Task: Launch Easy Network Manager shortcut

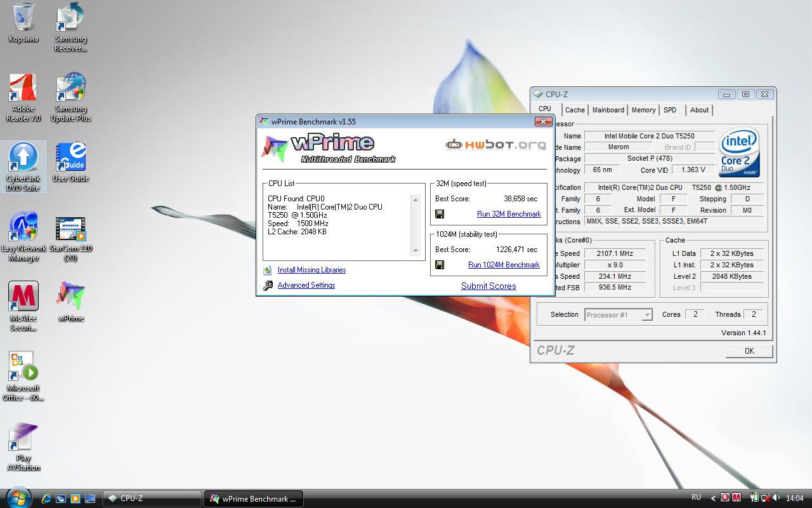Action: tap(23, 237)
